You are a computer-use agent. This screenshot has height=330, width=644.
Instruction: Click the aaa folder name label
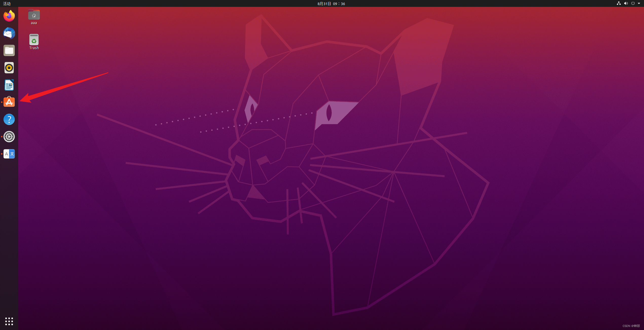pos(34,23)
